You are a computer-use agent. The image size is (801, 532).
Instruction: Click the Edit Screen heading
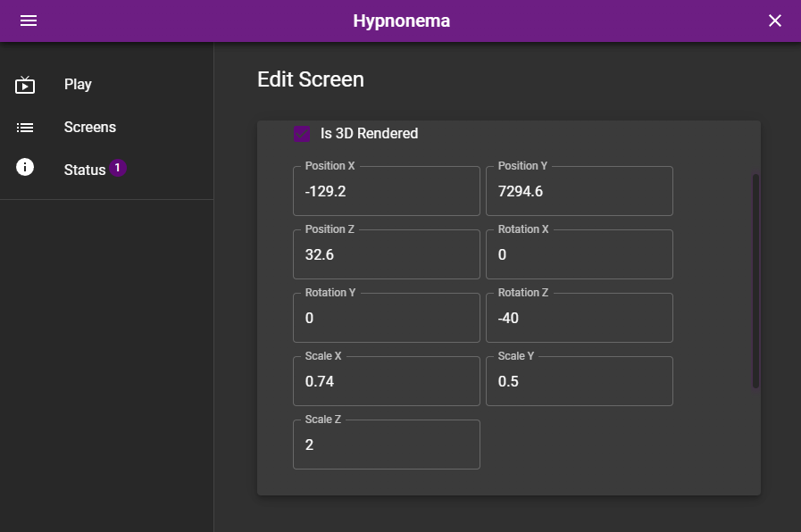(x=311, y=79)
